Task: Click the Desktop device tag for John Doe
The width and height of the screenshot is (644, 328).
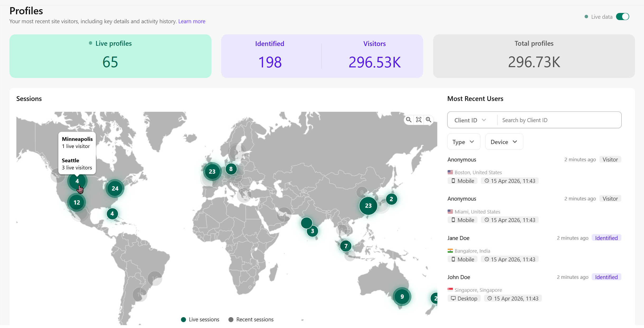Action: pos(464,298)
